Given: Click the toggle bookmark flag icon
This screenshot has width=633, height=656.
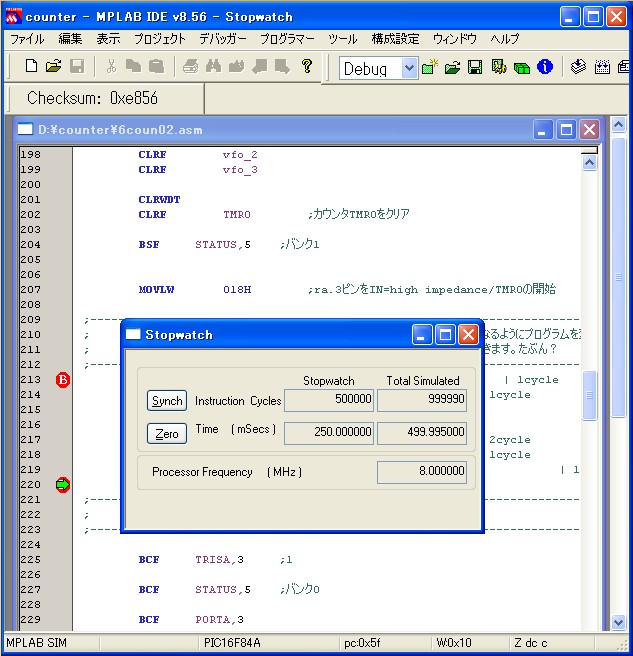Looking at the screenshot, I should tap(260, 66).
